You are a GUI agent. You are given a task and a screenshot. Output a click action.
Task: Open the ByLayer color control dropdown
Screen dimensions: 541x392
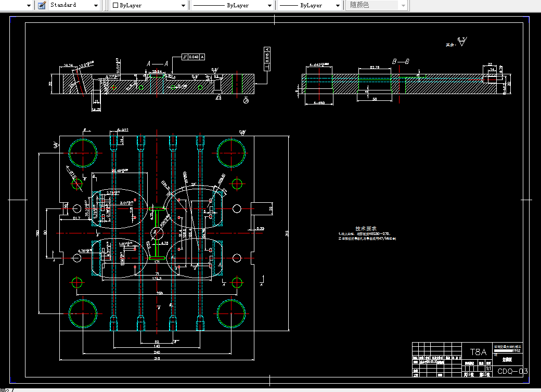(x=183, y=6)
